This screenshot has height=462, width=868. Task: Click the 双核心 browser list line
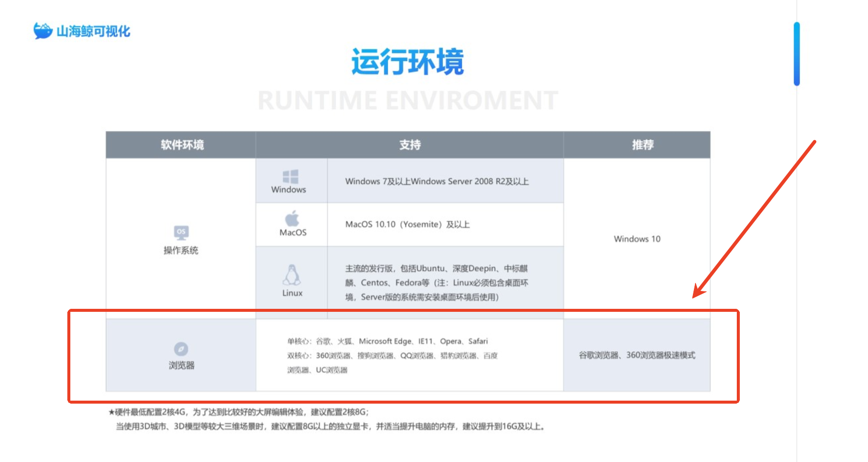(393, 363)
